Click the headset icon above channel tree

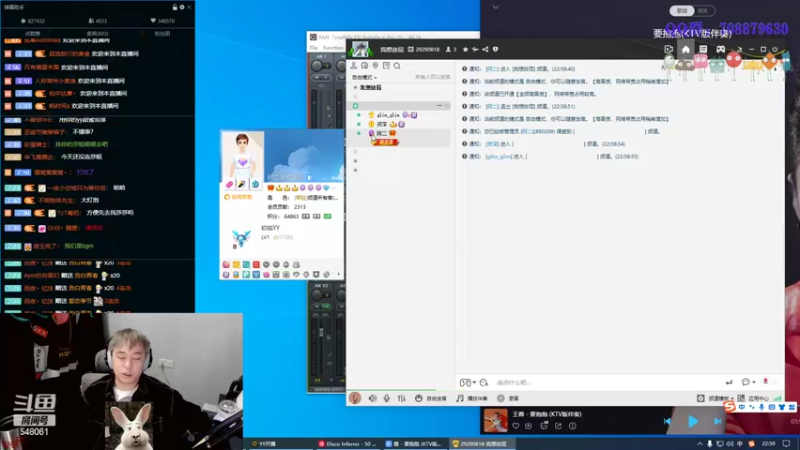364,66
